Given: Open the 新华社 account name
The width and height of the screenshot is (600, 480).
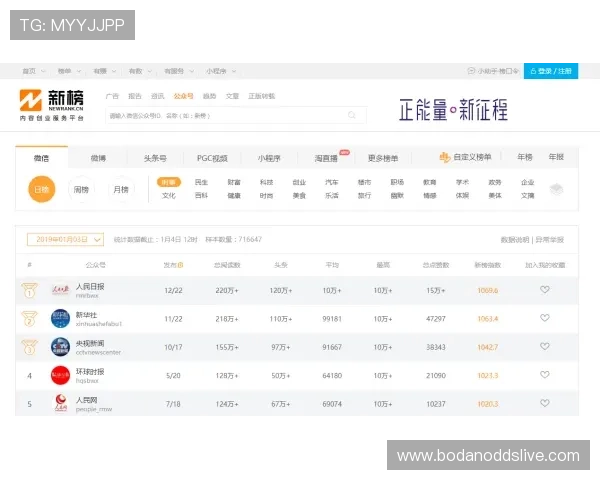Looking at the screenshot, I should coord(86,315).
